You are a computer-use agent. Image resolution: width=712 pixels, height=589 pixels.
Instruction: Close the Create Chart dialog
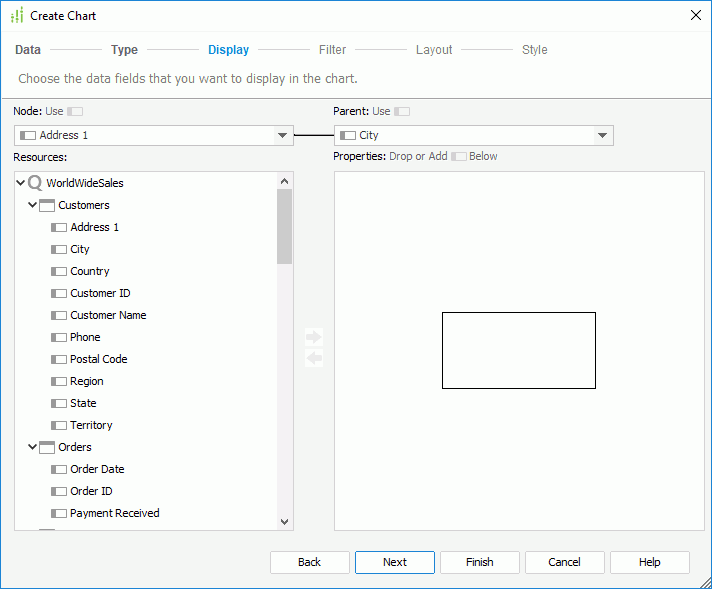(696, 15)
